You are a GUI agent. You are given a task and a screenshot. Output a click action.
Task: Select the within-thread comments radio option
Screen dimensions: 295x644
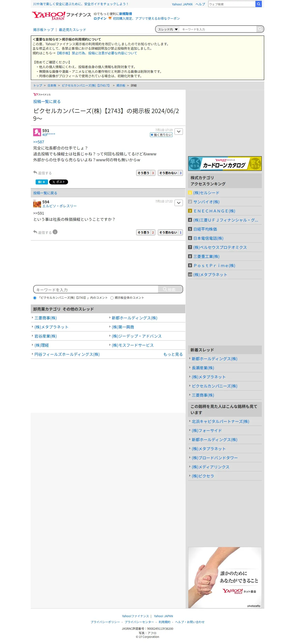pyautogui.click(x=35, y=298)
